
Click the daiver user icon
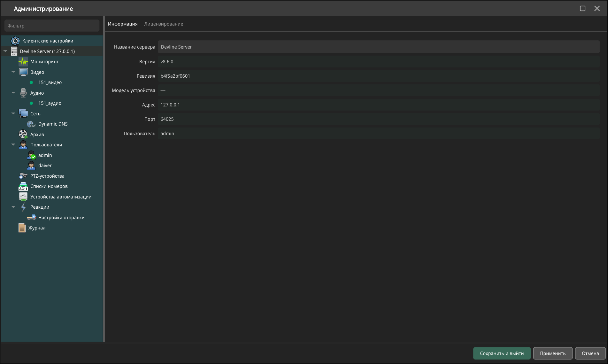(31, 166)
